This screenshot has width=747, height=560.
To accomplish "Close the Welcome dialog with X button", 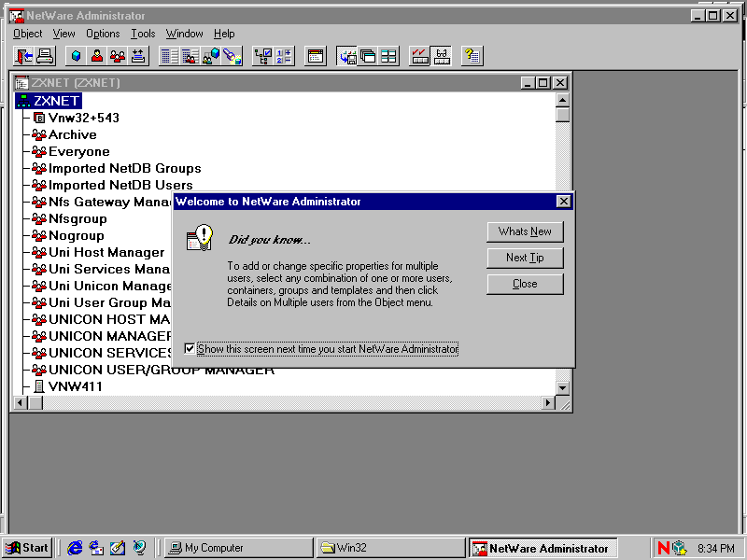I will [564, 202].
